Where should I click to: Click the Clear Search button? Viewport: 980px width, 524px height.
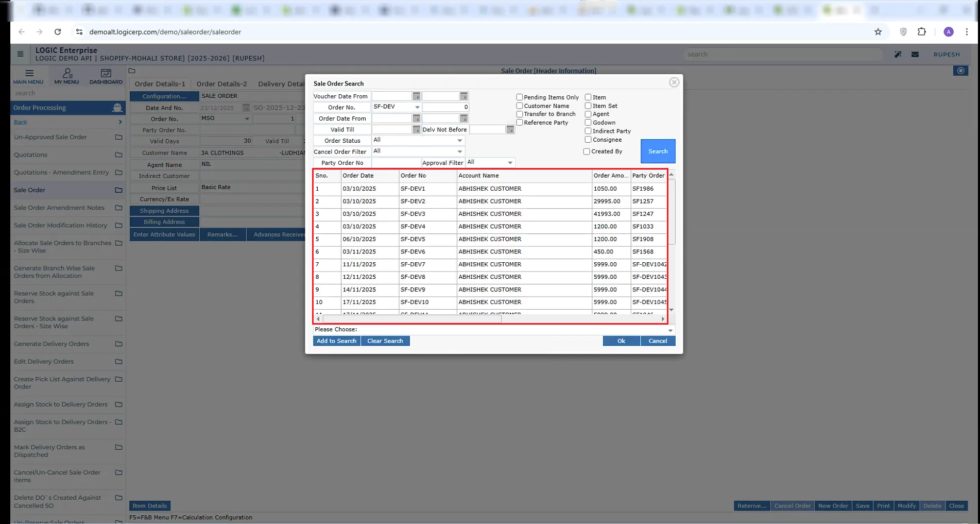(x=385, y=341)
